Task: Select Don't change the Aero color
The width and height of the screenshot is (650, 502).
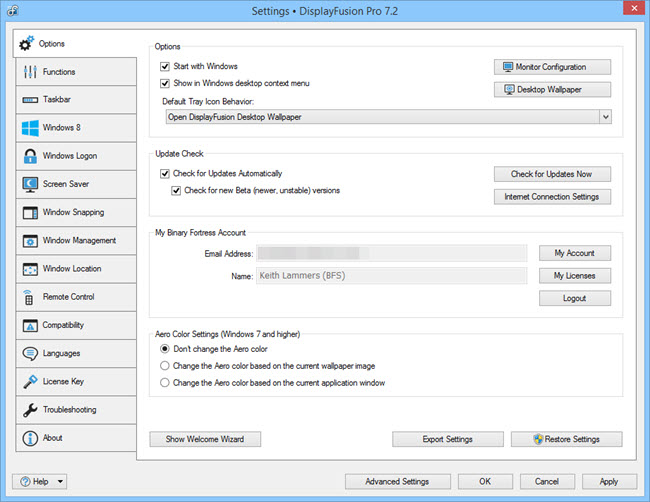Action: [165, 349]
